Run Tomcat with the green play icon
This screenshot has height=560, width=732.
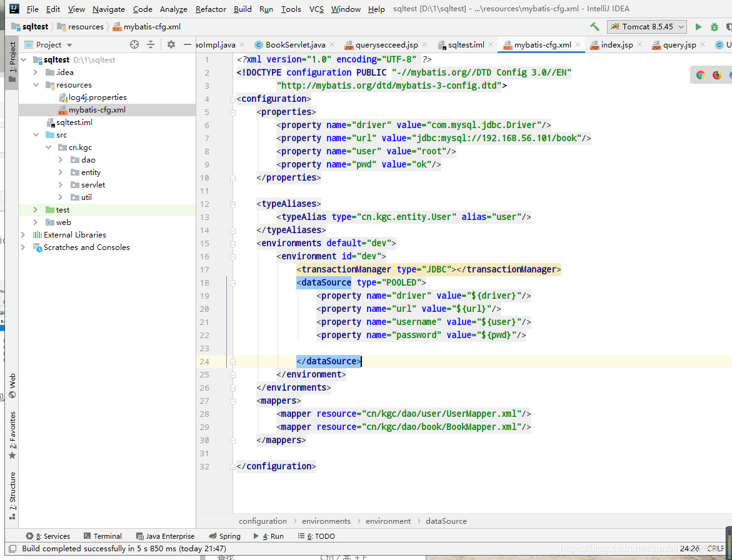click(x=698, y=27)
